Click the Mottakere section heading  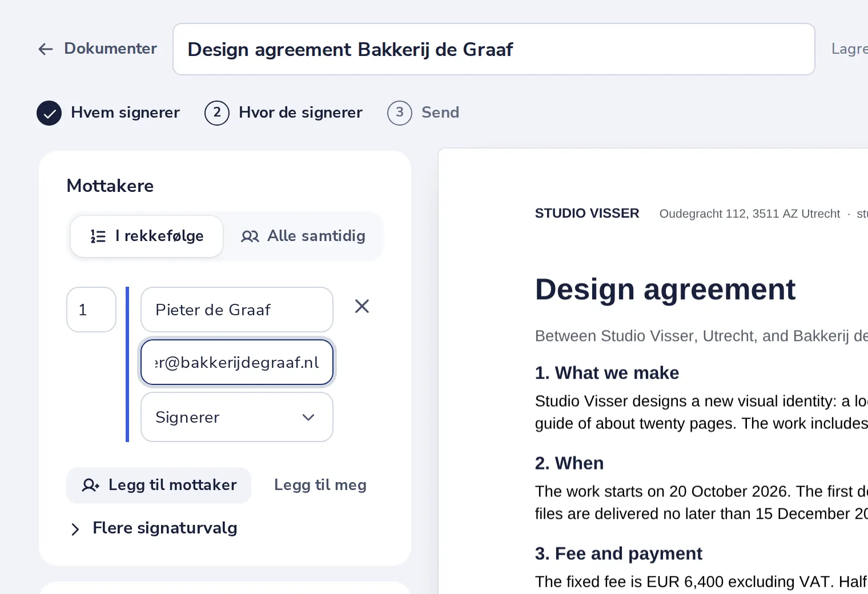(x=110, y=186)
